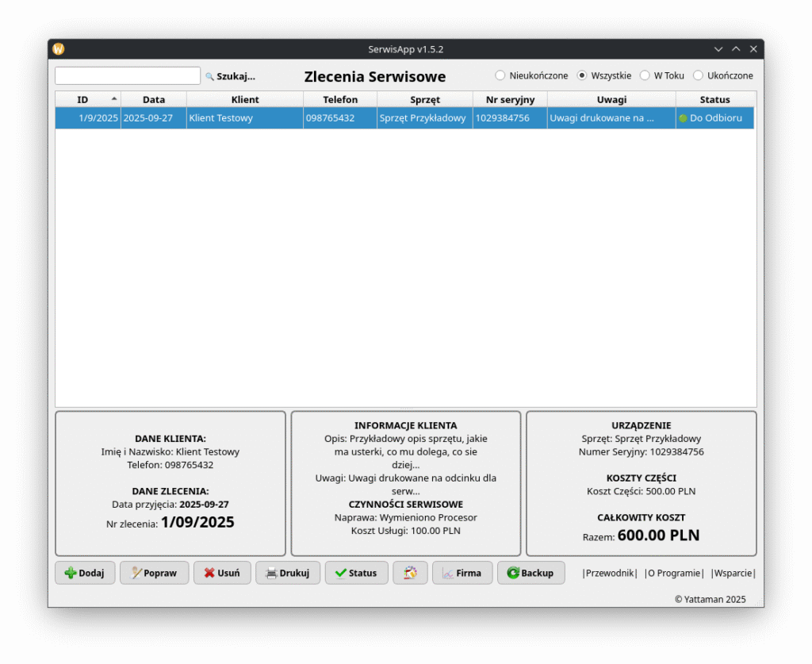Screen dimensions: 812x664
Task: Select the Nieukończone radio filter
Action: coord(500,75)
